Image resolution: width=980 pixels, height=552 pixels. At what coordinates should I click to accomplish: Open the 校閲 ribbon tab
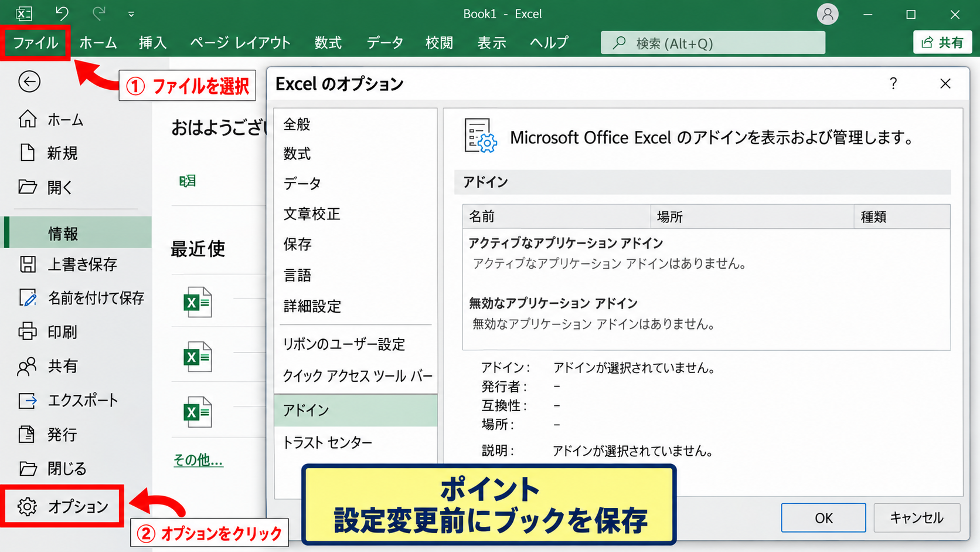coord(439,42)
